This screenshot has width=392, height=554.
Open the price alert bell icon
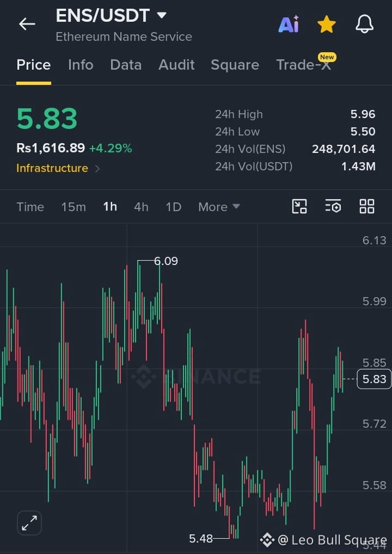pos(364,24)
